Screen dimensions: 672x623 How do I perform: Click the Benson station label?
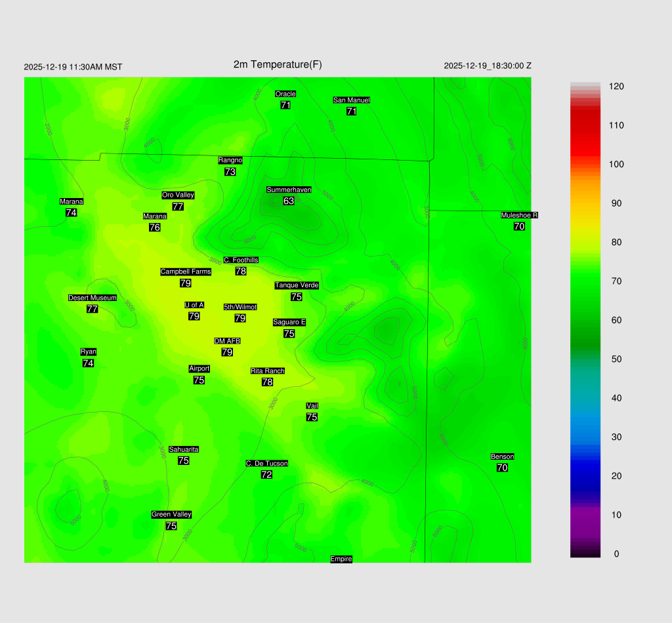pos(502,456)
